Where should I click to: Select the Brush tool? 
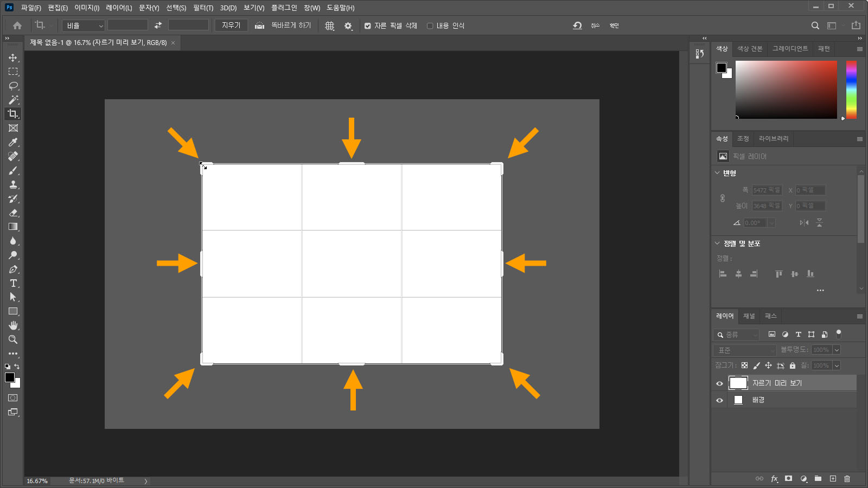click(13, 170)
